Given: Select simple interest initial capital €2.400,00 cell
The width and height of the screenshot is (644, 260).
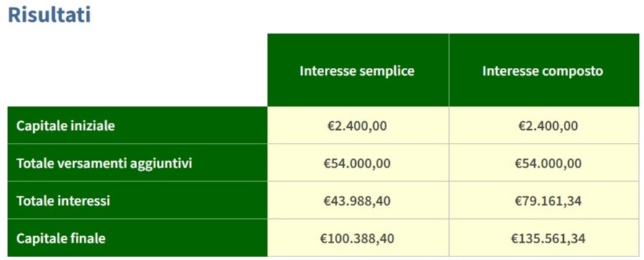Looking at the screenshot, I should pyautogui.click(x=357, y=125).
